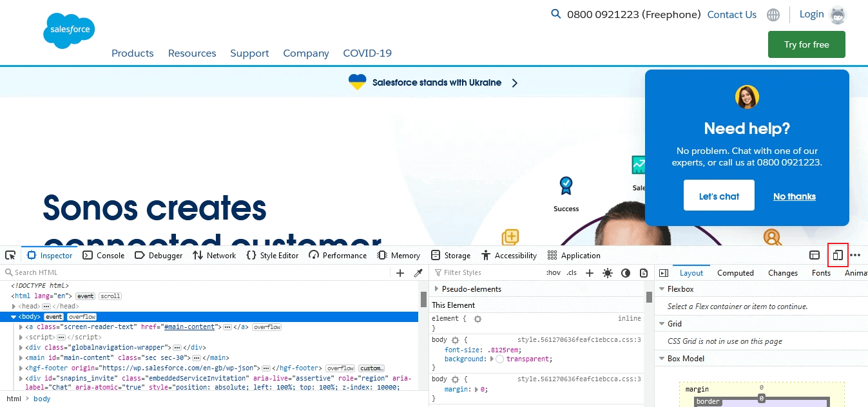Expand the hgf-footer node
Screen dimensions: 868x407
tap(21, 368)
